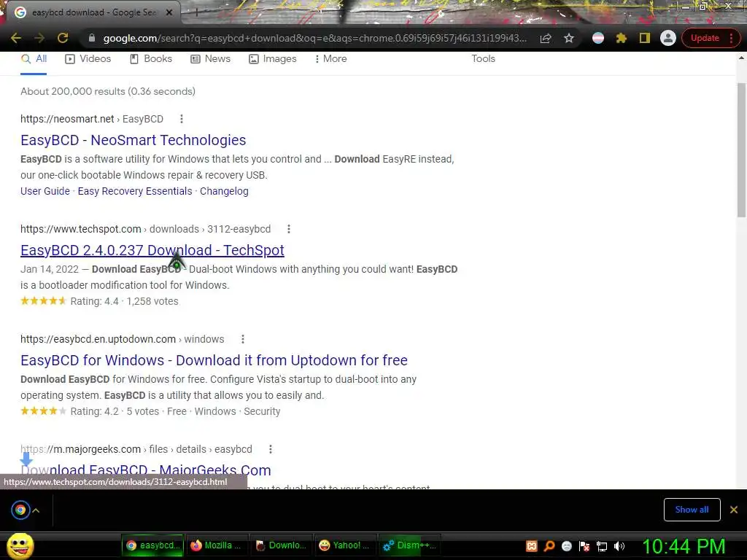Toggle the Chrome side panel icon
Screen dimensions: 747x560
coord(645,38)
